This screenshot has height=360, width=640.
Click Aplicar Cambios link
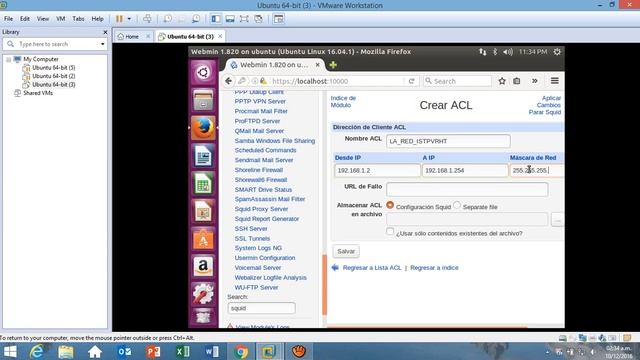coord(549,102)
